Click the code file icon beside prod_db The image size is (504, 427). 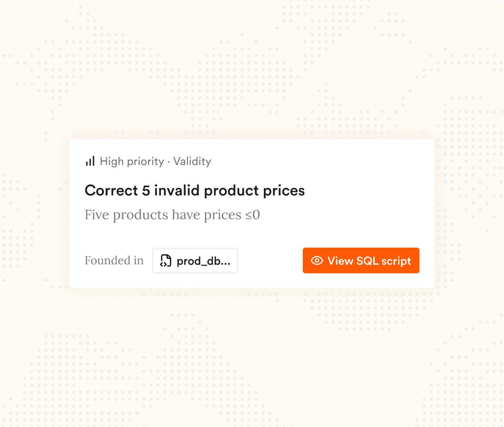pos(166,260)
